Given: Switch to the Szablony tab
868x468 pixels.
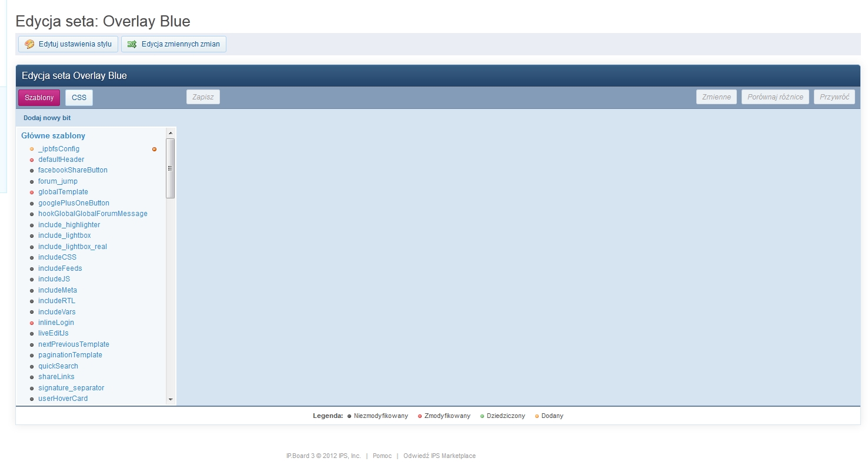Looking at the screenshot, I should (39, 98).
